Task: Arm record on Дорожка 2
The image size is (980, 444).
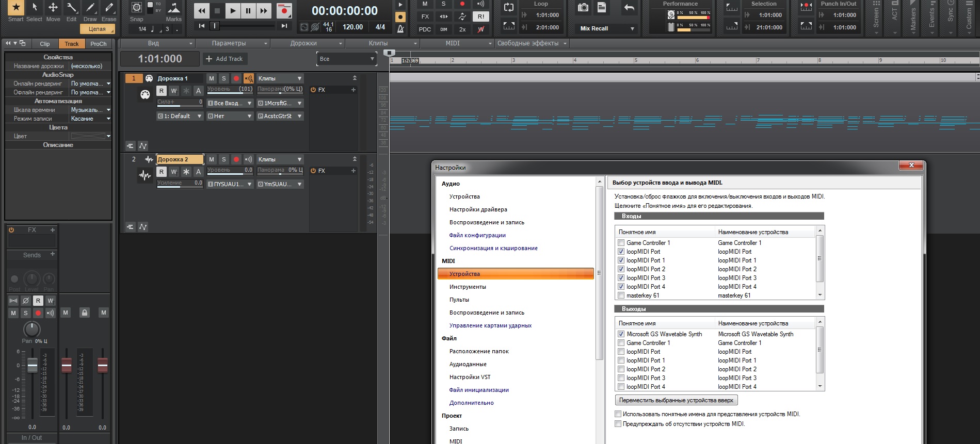Action: click(x=236, y=159)
